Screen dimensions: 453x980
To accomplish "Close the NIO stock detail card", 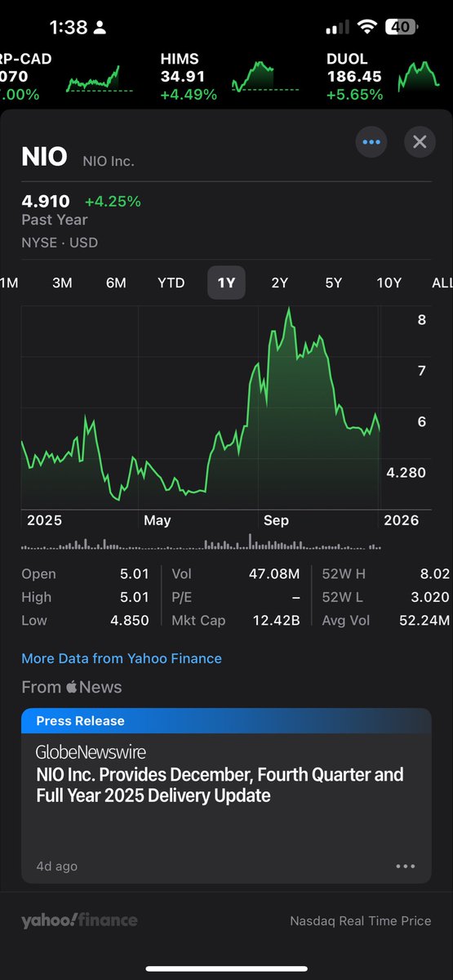I will tap(420, 142).
